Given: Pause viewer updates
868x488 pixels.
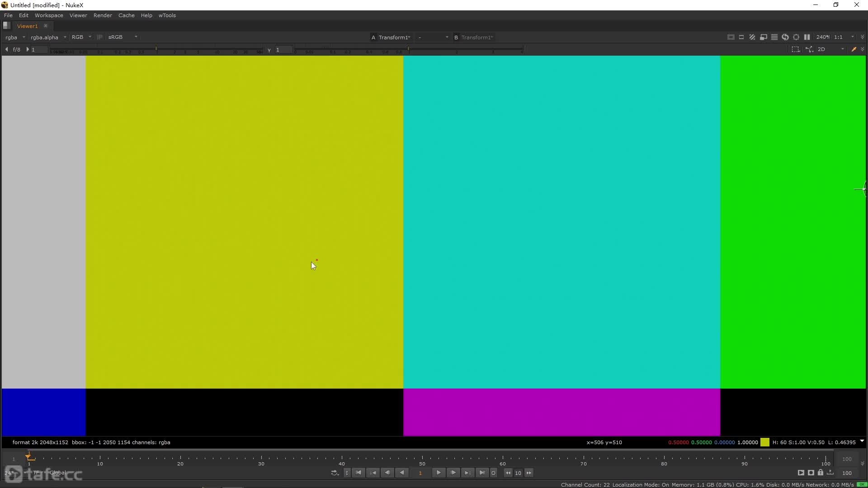Looking at the screenshot, I should 807,37.
